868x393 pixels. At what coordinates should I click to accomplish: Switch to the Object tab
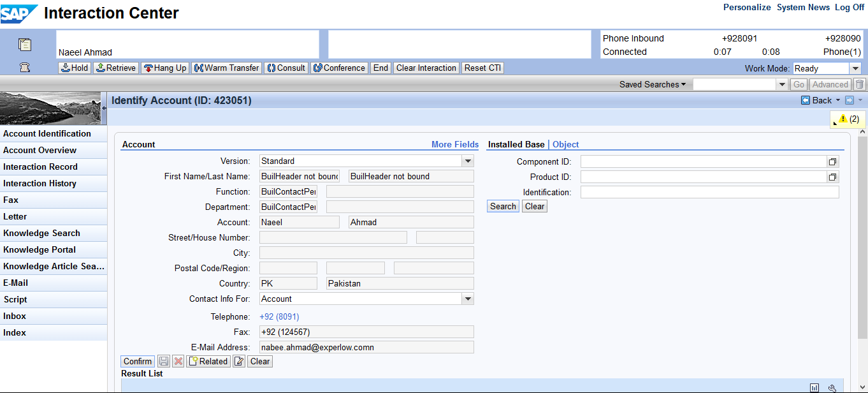point(566,144)
